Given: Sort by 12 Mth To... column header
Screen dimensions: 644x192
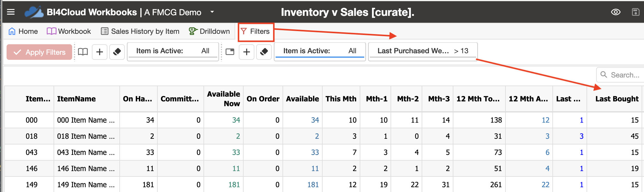Looking at the screenshot, I should click(479, 99).
